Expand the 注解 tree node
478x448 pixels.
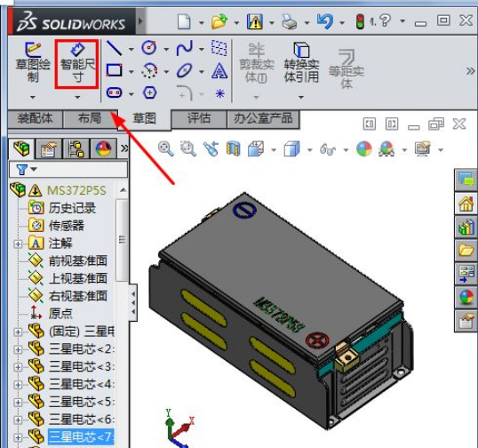[x=18, y=244]
